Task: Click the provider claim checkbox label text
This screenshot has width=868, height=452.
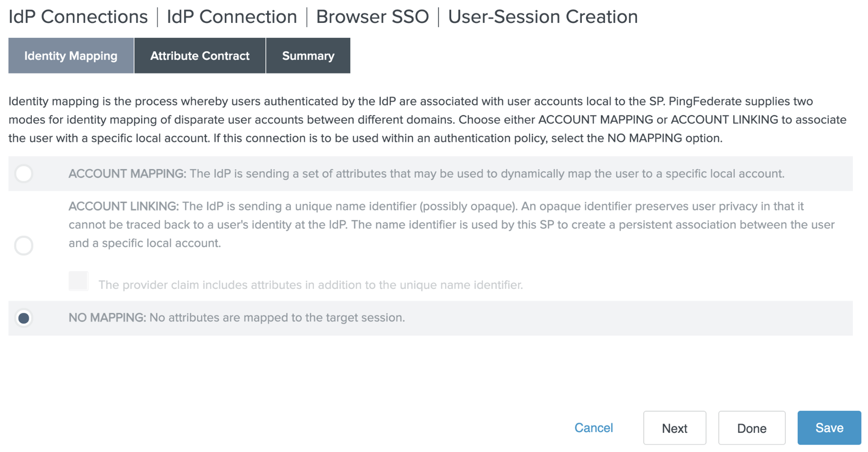Action: click(x=310, y=285)
